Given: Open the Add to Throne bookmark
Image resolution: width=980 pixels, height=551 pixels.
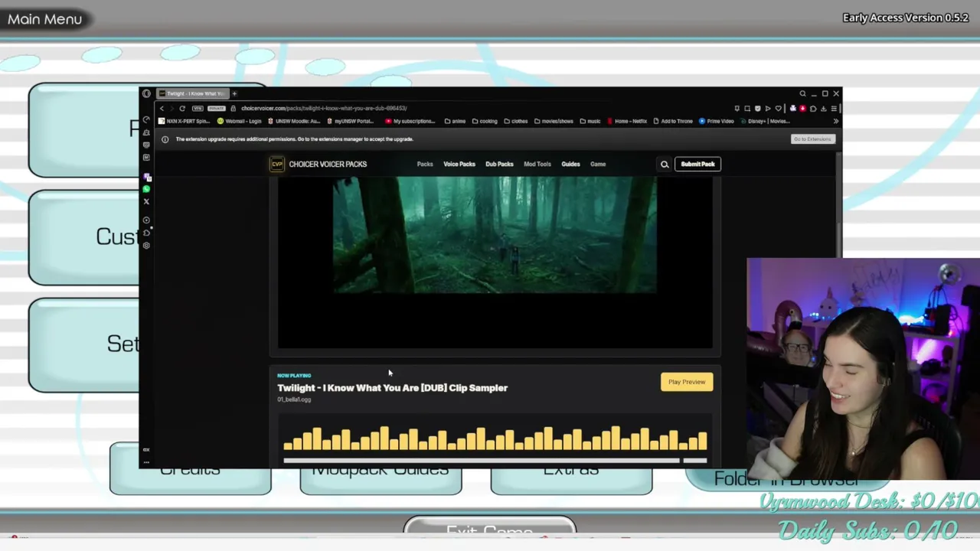Looking at the screenshot, I should (x=673, y=121).
